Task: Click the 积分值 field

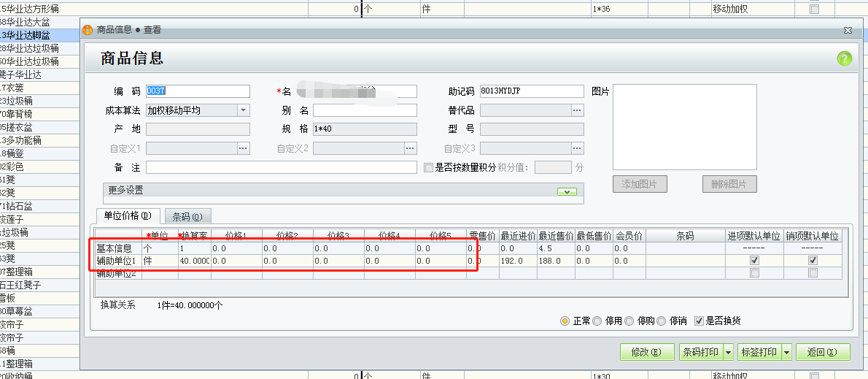Action: click(x=553, y=167)
